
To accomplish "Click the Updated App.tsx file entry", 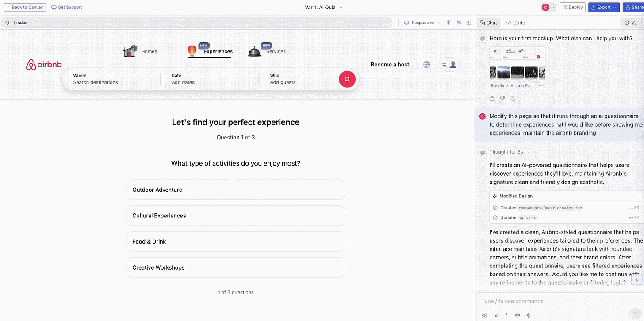I will [566, 217].
